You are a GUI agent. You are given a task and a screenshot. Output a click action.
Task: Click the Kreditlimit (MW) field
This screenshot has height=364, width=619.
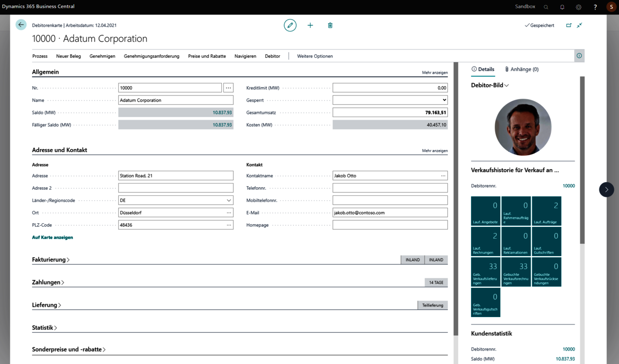[390, 88]
